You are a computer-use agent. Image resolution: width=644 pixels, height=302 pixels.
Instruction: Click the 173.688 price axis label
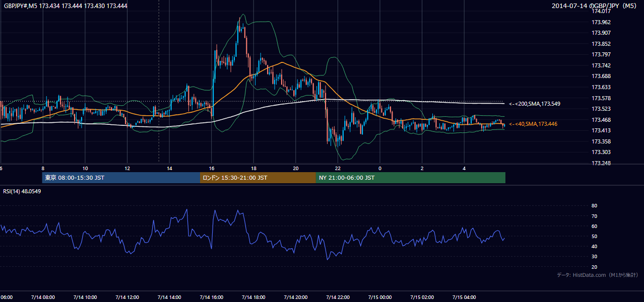601,77
